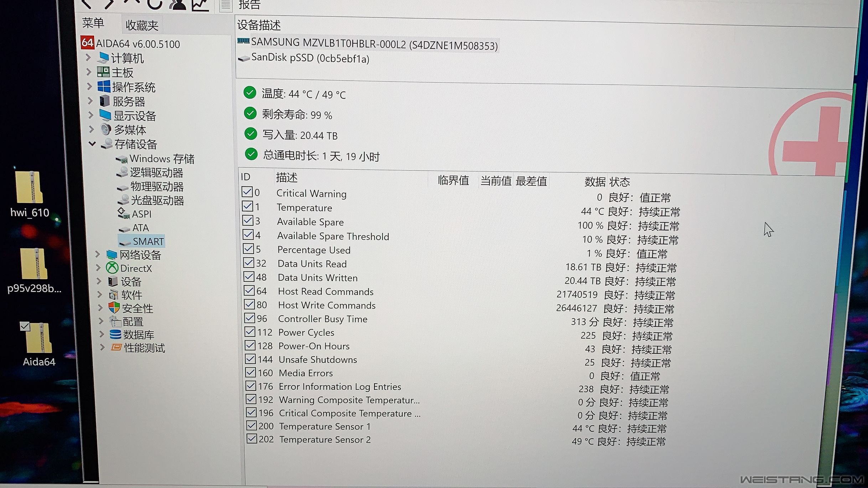Click the 网络设备 network icon
The image size is (868, 488).
coord(112,255)
